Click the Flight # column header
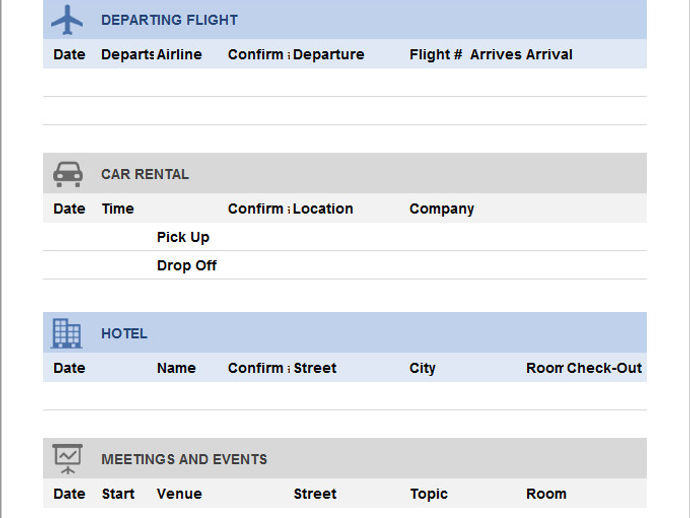 (436, 55)
